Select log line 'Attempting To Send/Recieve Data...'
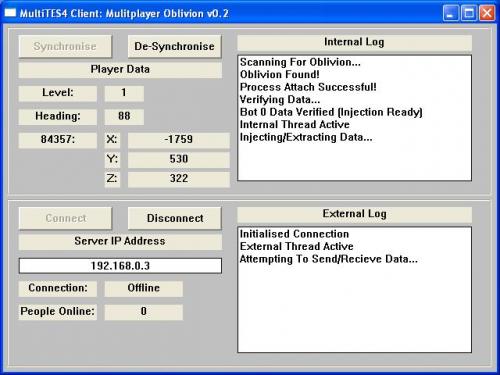This screenshot has height=375, width=500. [x=329, y=259]
